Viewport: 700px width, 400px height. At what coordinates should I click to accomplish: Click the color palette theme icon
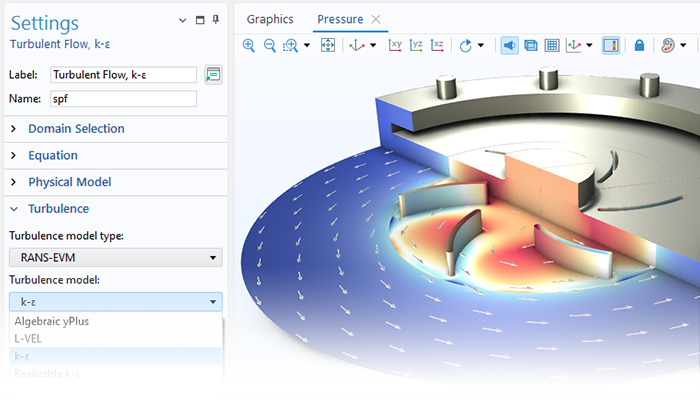coord(668,45)
